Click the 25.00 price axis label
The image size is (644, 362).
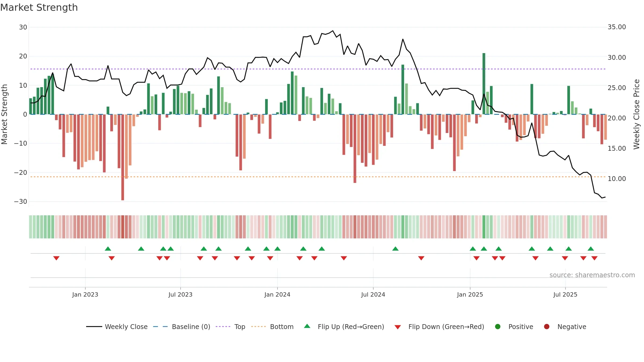617,88
